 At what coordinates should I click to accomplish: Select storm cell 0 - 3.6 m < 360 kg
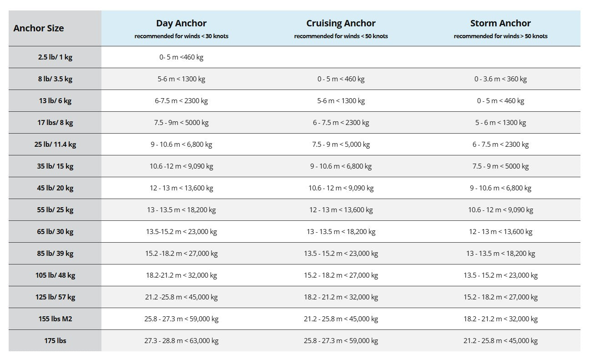click(x=500, y=79)
